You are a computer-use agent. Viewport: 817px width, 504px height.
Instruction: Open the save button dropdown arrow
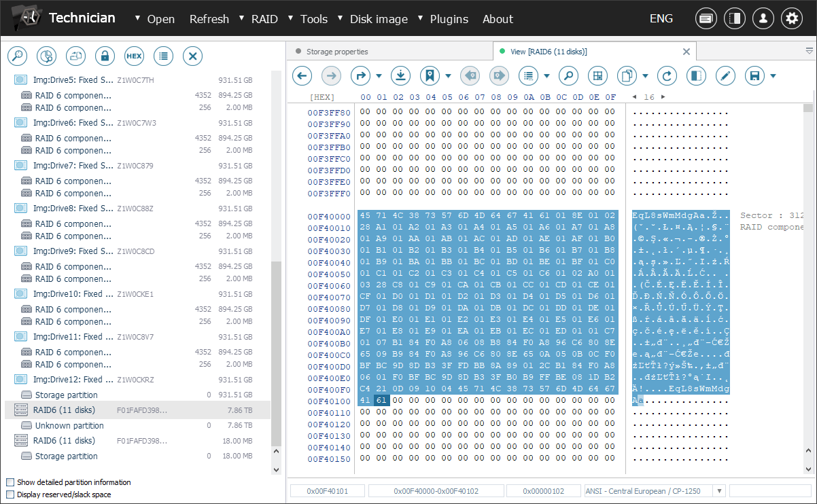(x=773, y=75)
